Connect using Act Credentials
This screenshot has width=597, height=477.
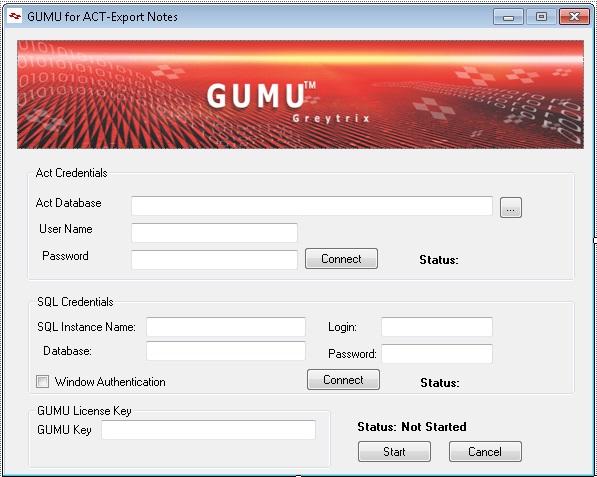coord(341,259)
